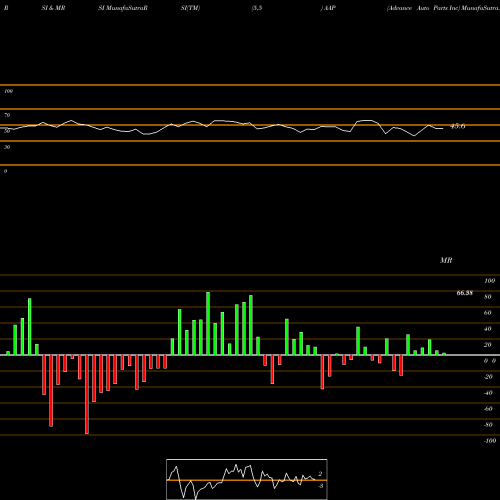Click the RSI value label 45.6
Screen dimensions: 500x500
tap(458, 126)
